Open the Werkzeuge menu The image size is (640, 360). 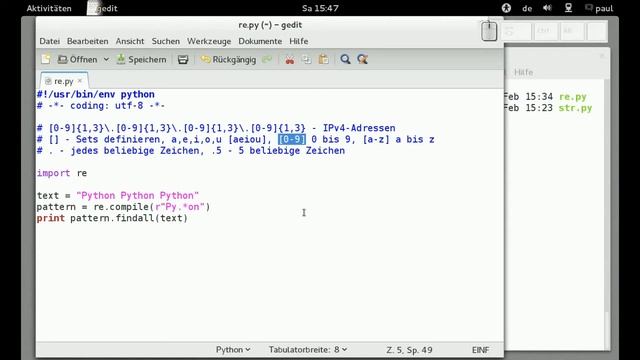209,41
